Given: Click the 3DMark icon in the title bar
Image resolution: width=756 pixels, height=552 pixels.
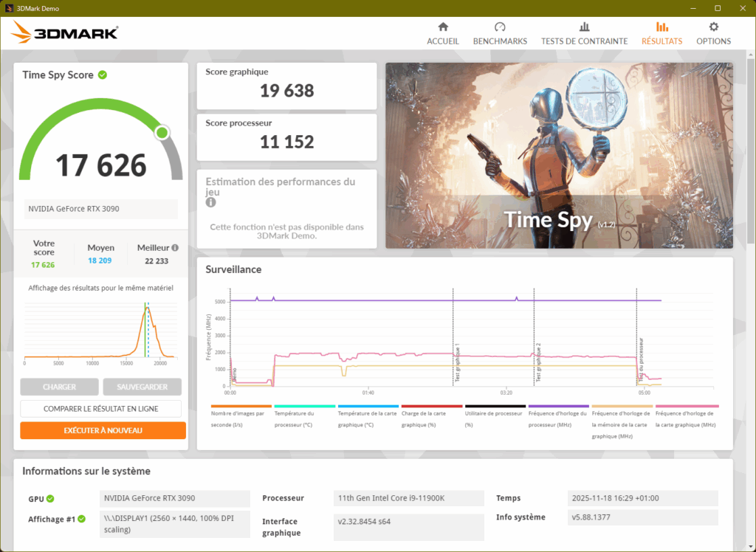Looking at the screenshot, I should point(7,8).
